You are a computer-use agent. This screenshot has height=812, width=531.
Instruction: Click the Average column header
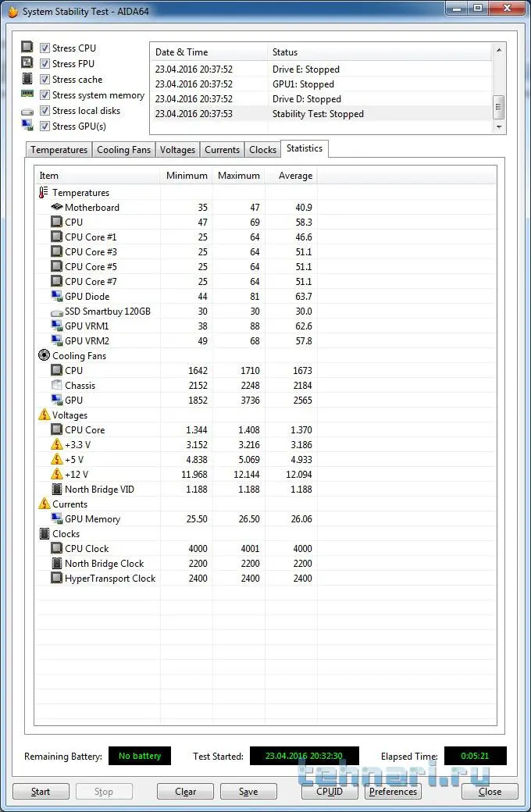pos(291,176)
